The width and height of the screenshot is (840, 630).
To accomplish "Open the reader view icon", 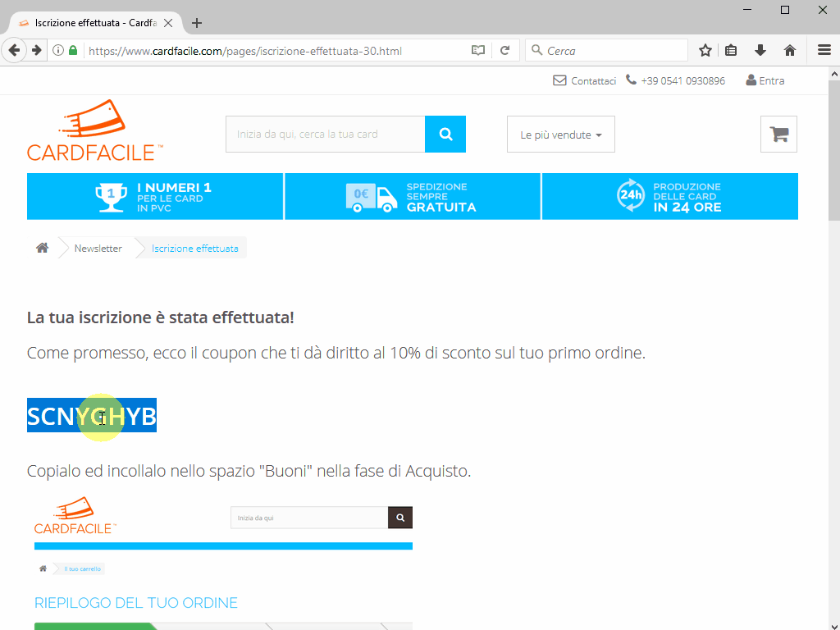I will 478,51.
